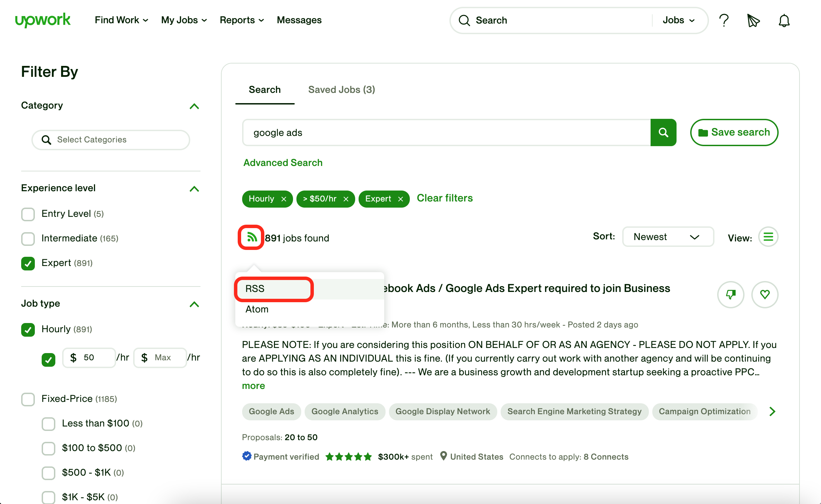Click the green search magnifier button

pyautogui.click(x=663, y=132)
